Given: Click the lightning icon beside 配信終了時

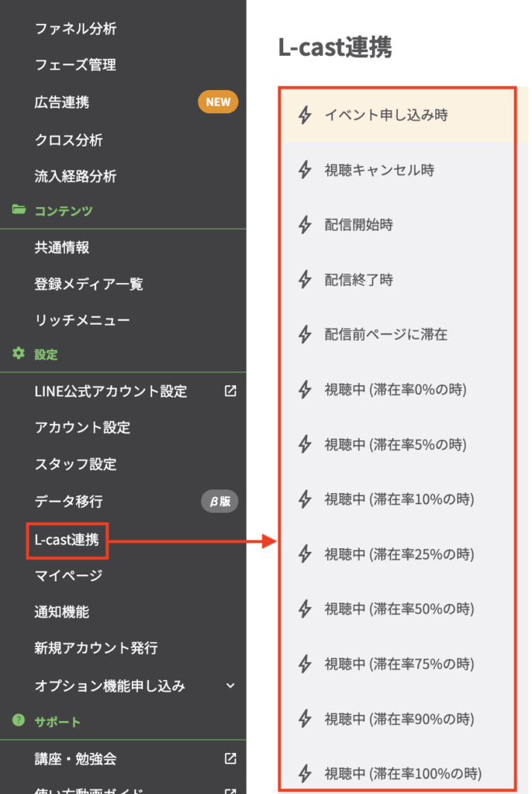Looking at the screenshot, I should (x=305, y=280).
